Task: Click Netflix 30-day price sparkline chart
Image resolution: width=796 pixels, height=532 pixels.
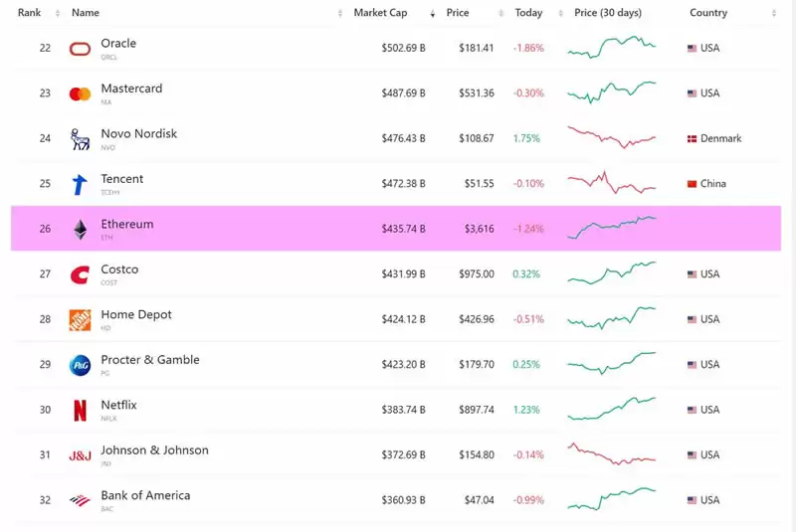Action: (611, 409)
